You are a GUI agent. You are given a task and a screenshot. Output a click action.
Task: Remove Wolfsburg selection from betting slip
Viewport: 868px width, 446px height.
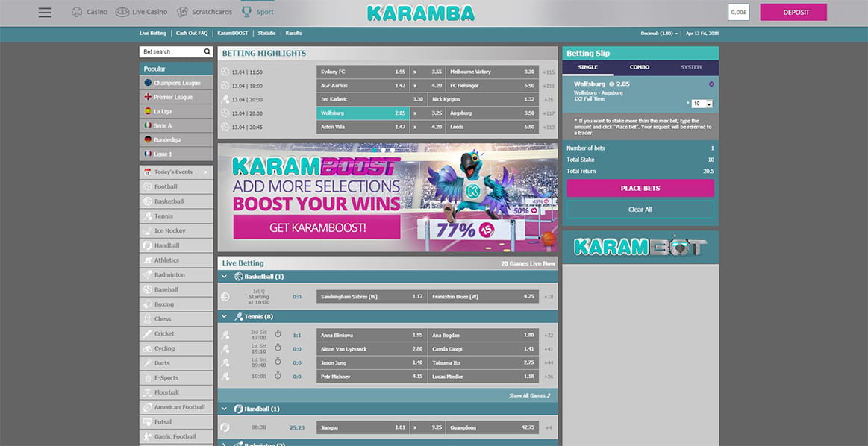(x=711, y=84)
